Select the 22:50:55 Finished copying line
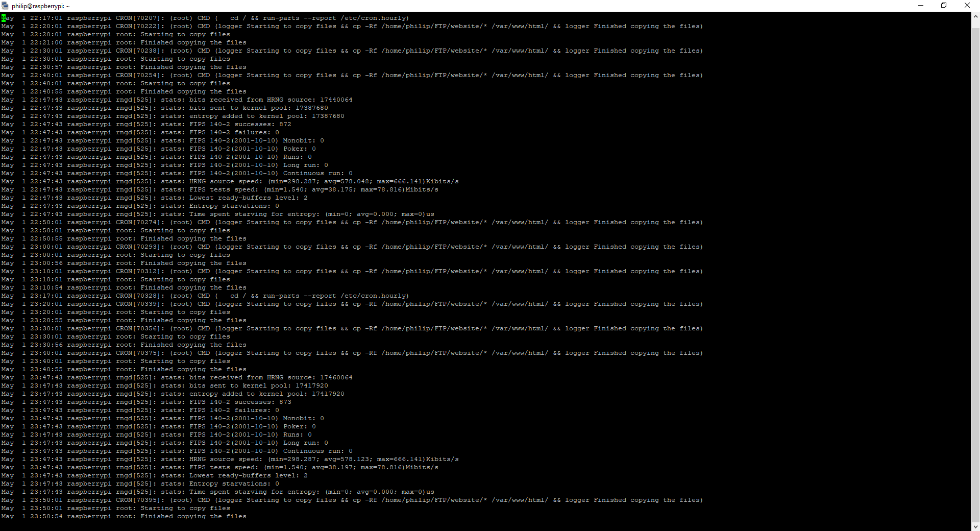 coord(124,238)
